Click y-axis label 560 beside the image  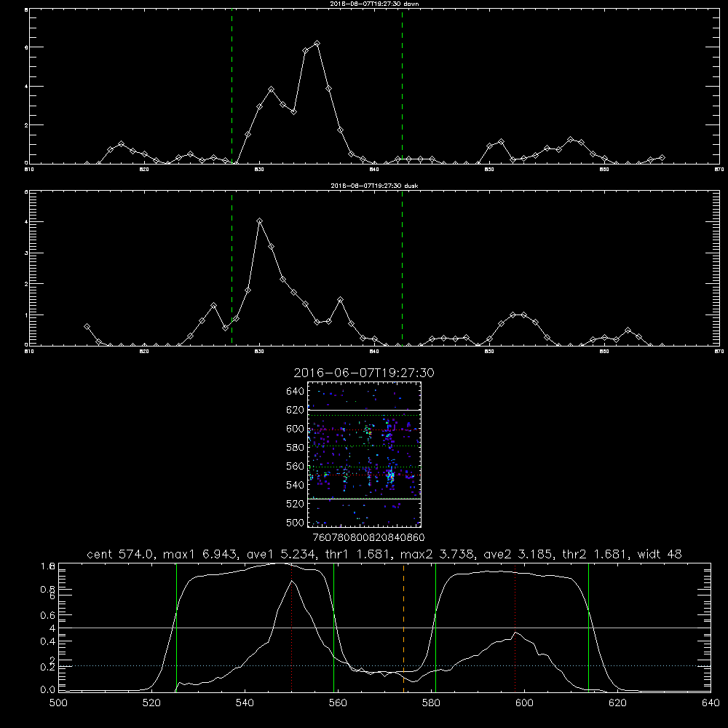tap(295, 466)
